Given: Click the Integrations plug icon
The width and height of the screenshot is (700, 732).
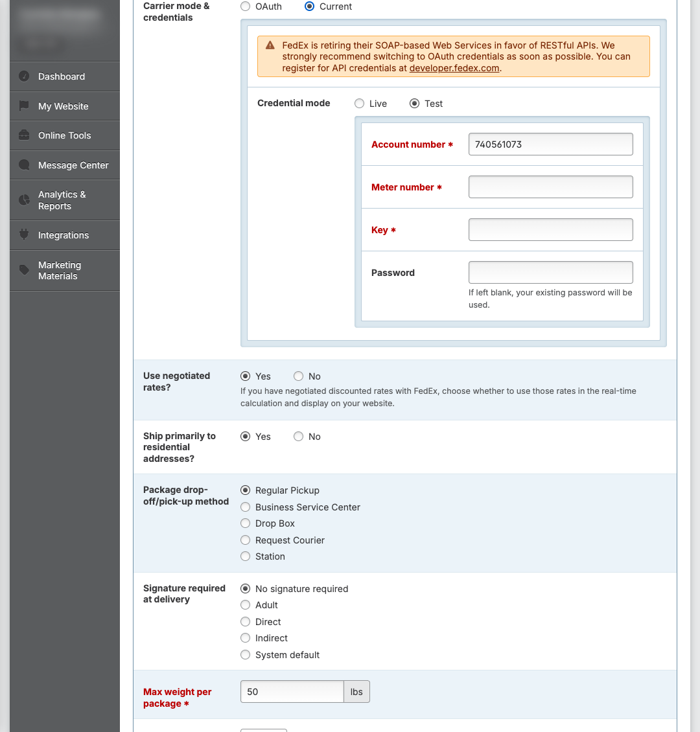Looking at the screenshot, I should tap(24, 234).
